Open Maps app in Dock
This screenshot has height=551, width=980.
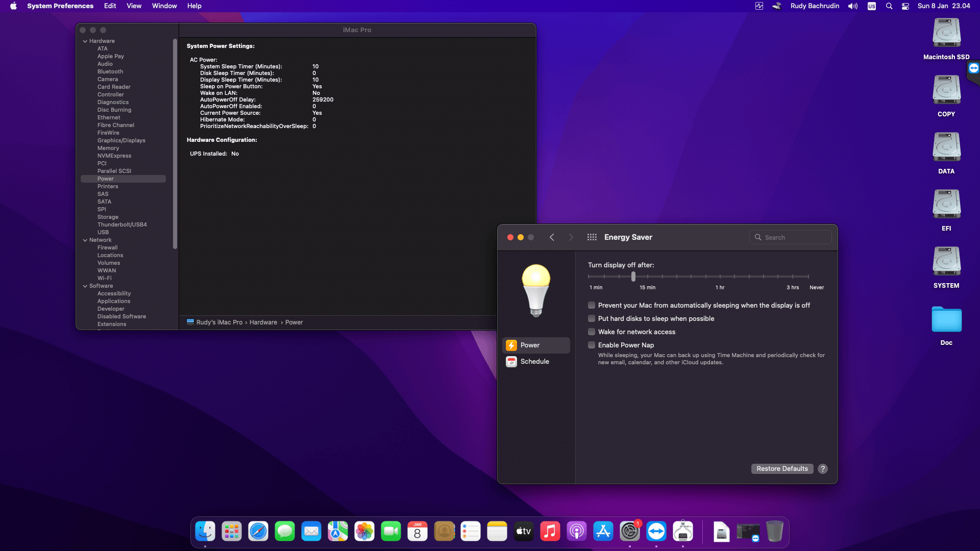pyautogui.click(x=338, y=532)
